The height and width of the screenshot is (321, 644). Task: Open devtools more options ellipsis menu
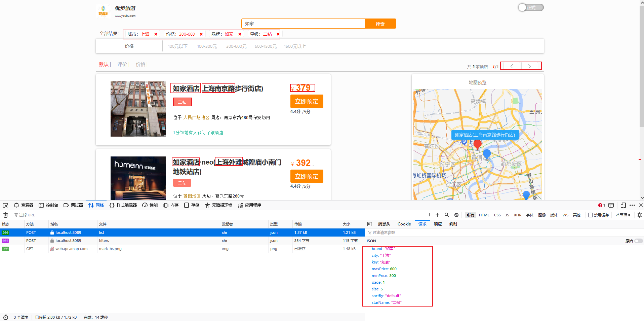[632, 205]
